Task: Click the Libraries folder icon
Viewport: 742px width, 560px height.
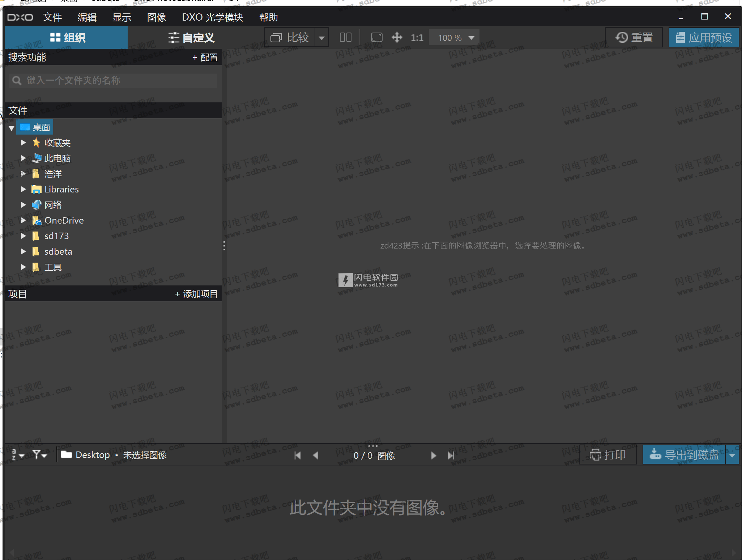Action: (x=37, y=189)
